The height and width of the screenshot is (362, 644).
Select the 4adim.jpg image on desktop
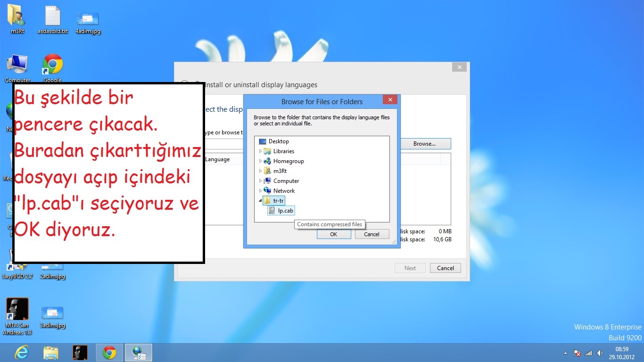(x=88, y=23)
